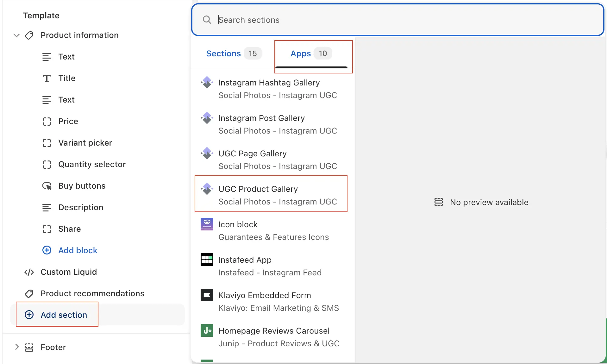Viewport: 607px width, 364px height.
Task: Click the Instafeed App grid icon
Action: click(x=207, y=260)
